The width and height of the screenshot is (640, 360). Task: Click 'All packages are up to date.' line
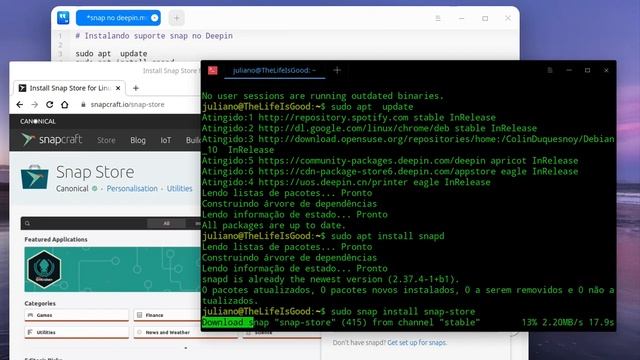[273, 225]
